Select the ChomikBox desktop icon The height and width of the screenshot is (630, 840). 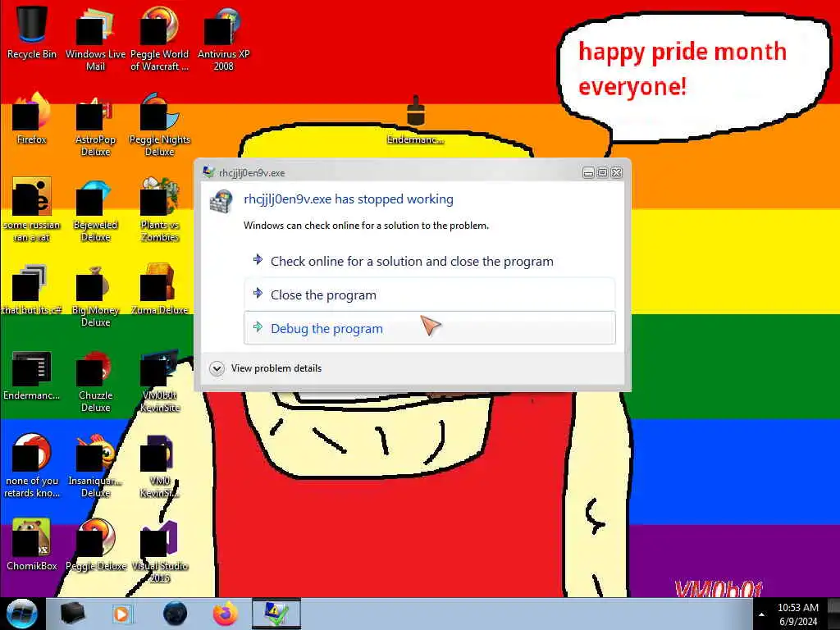click(x=32, y=545)
